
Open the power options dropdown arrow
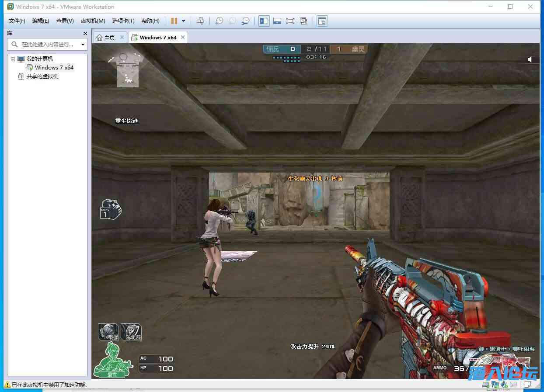point(183,21)
